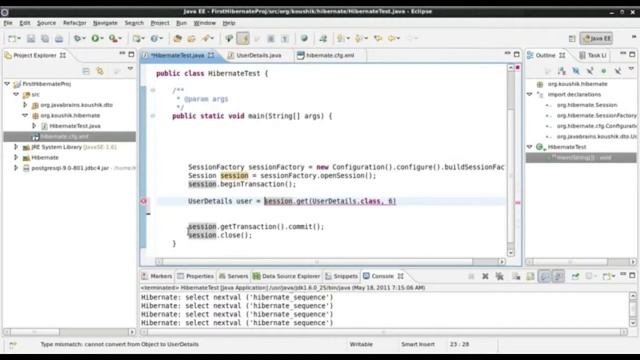Collapse the org.koushik.hibernate package
This screenshot has height=360, width=640.
[x=25, y=115]
